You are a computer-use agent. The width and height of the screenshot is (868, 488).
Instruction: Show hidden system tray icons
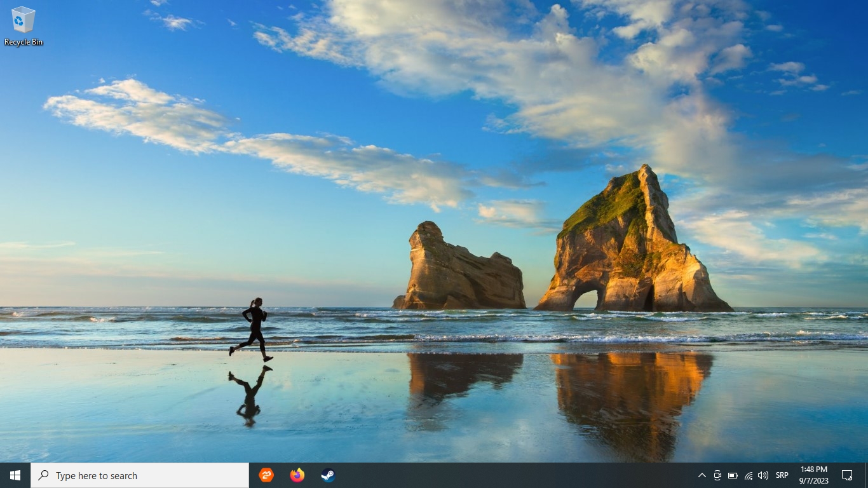click(x=702, y=475)
